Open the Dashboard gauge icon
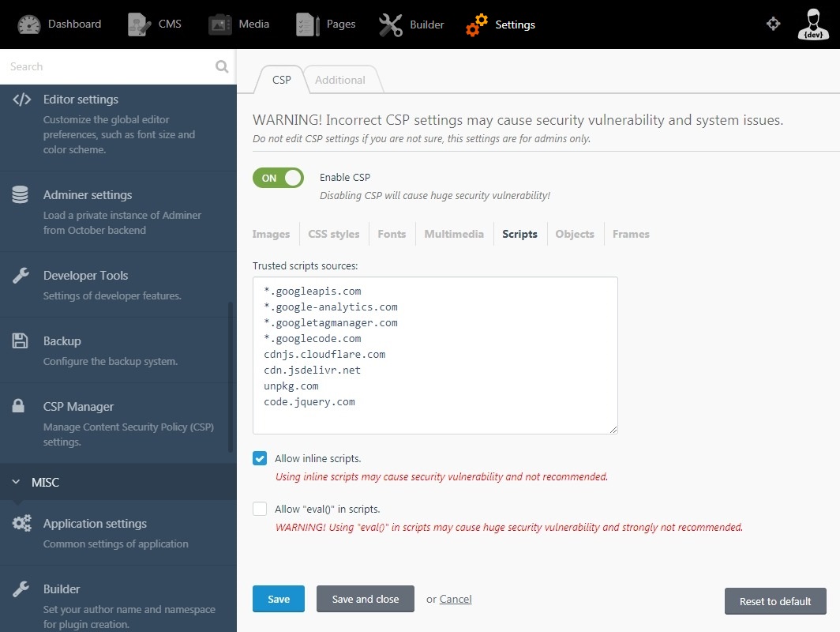Screen dimensions: 840x632 pyautogui.click(x=29, y=24)
